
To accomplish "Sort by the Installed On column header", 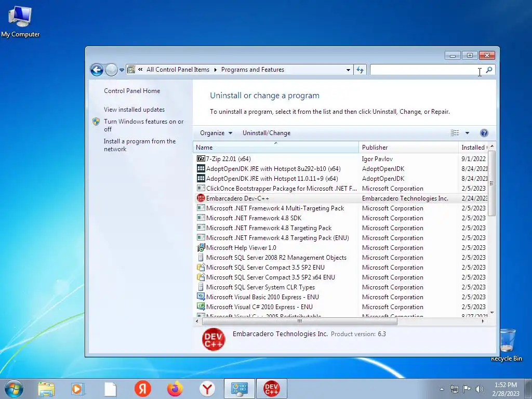I will coord(474,147).
